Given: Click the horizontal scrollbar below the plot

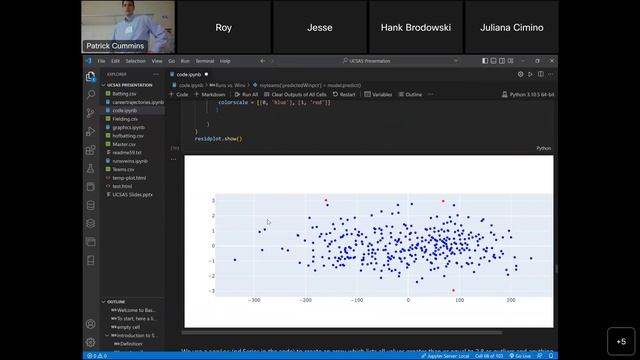Looking at the screenshot, I should coord(342,333).
